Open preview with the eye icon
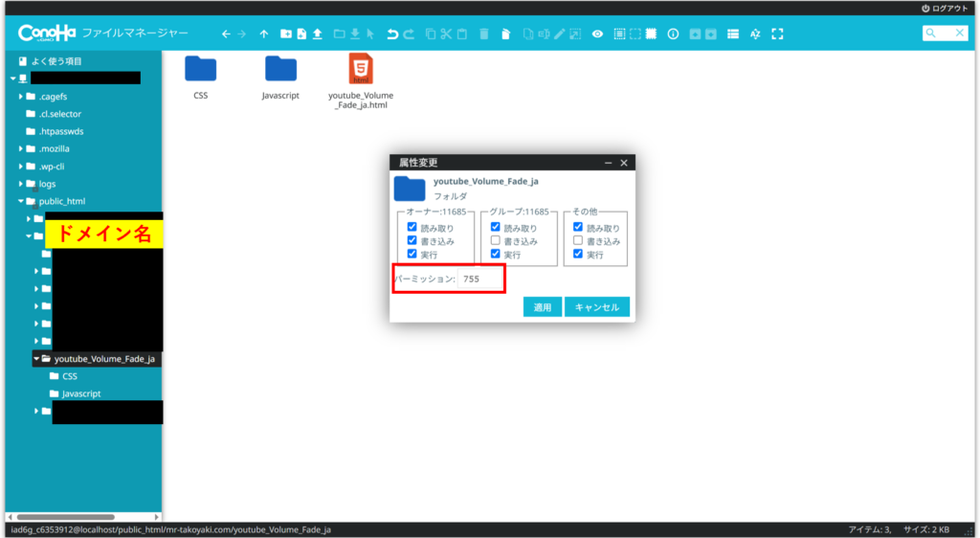 click(x=597, y=34)
